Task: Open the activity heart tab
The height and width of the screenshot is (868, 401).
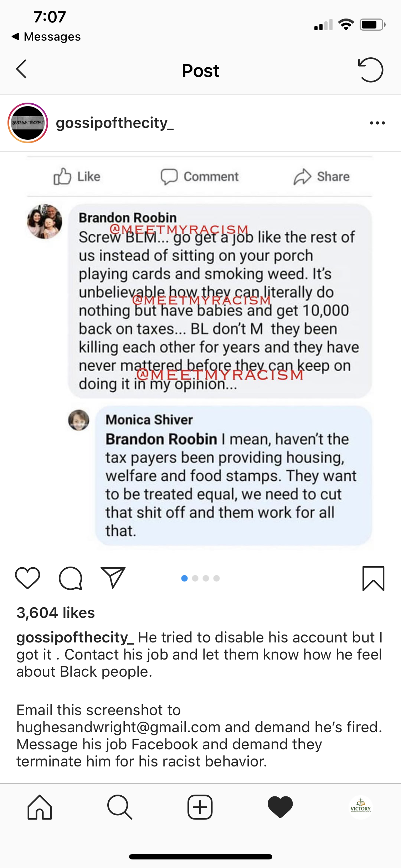Action: pos(280,807)
